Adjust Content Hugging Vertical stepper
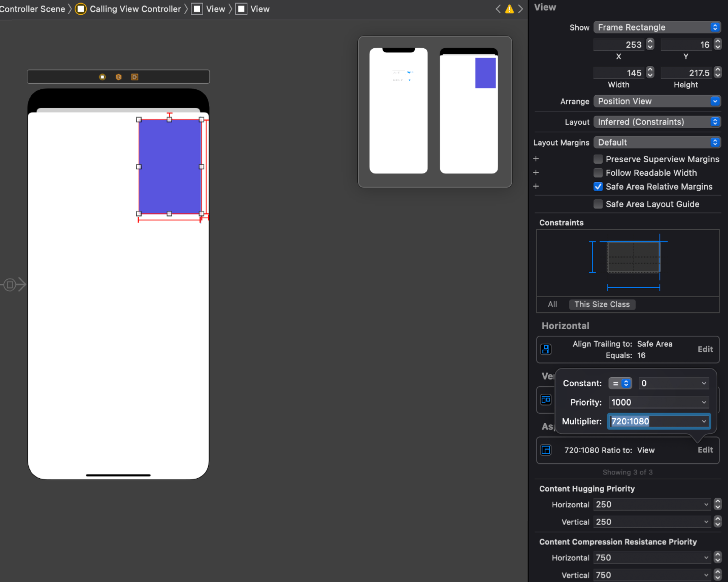 click(x=717, y=522)
